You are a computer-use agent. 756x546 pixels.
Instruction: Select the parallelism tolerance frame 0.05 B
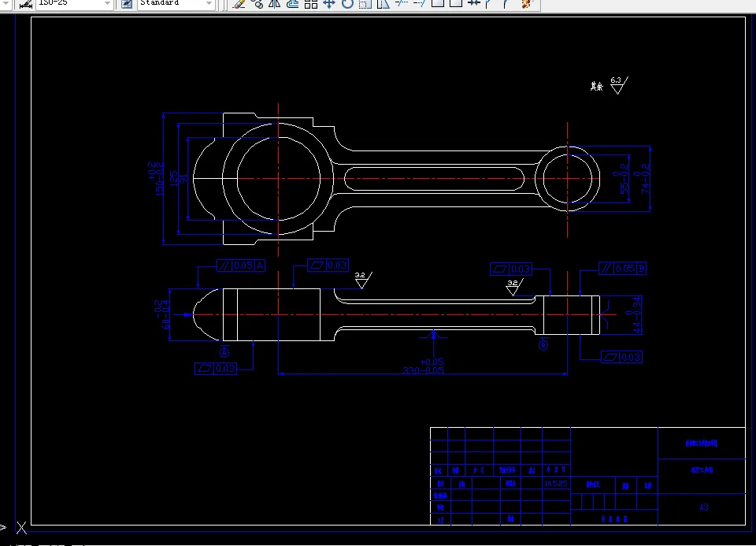[x=622, y=268]
